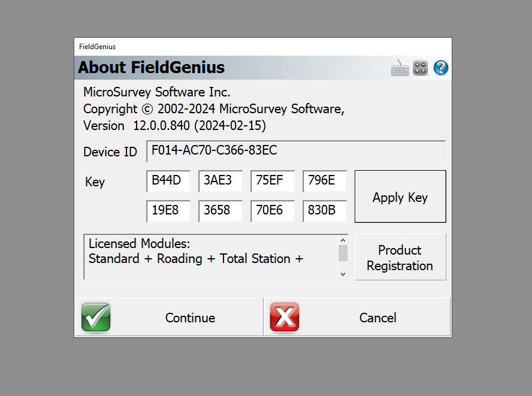
Task: Click the key field containing B44D
Action: tap(168, 181)
